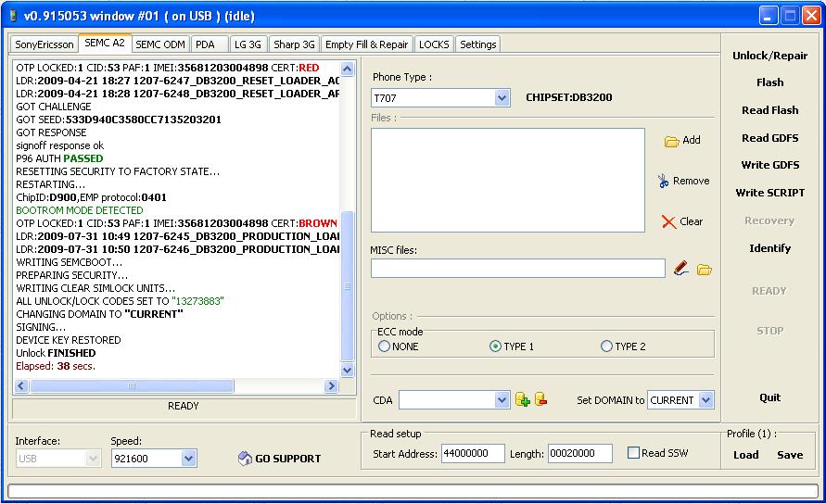
Task: Click the Quit button
Action: pyautogui.click(x=769, y=397)
